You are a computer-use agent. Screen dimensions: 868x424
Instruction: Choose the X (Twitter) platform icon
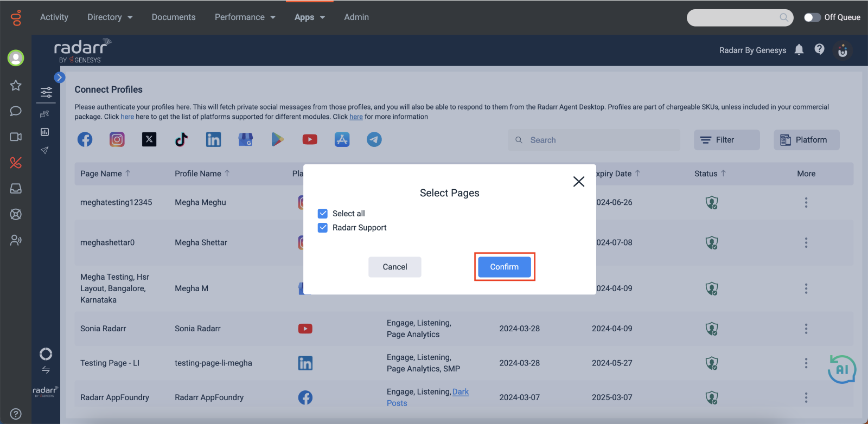tap(149, 140)
